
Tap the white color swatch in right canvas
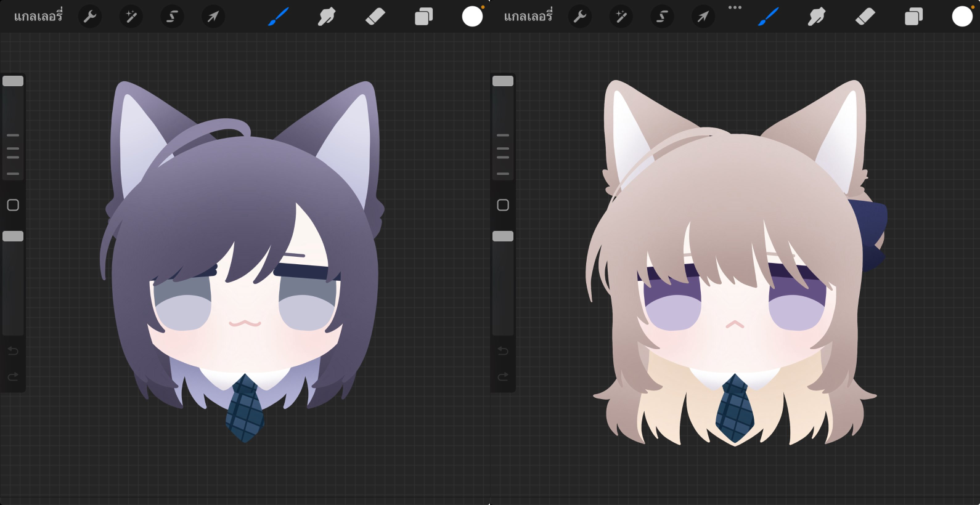[x=962, y=17]
